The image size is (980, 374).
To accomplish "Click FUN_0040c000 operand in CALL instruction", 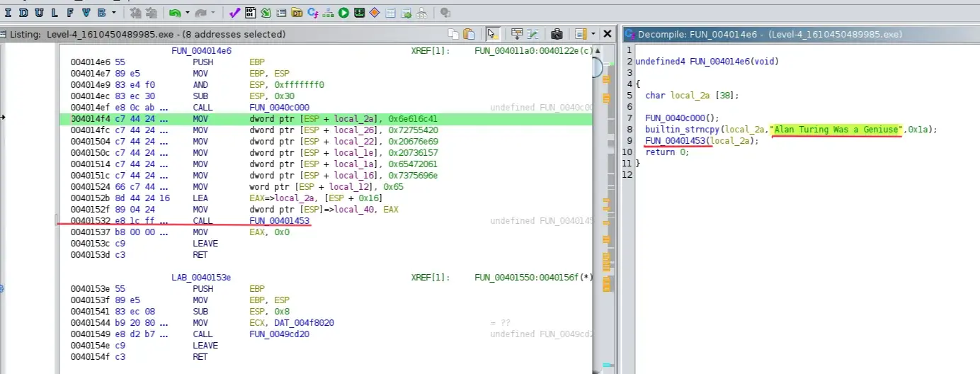I will pyautogui.click(x=279, y=108).
